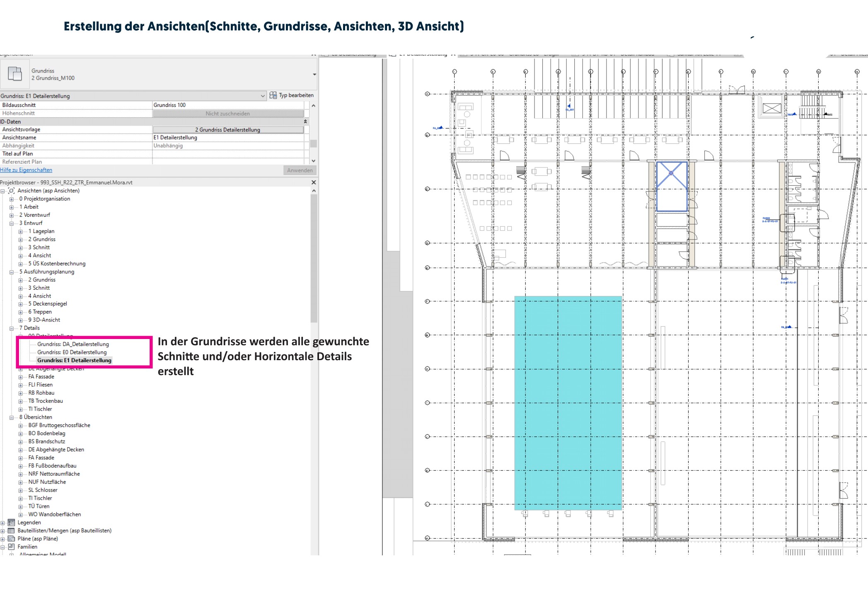Select 'NUF Nutzfläche' item
The height and width of the screenshot is (603, 868).
tap(47, 482)
